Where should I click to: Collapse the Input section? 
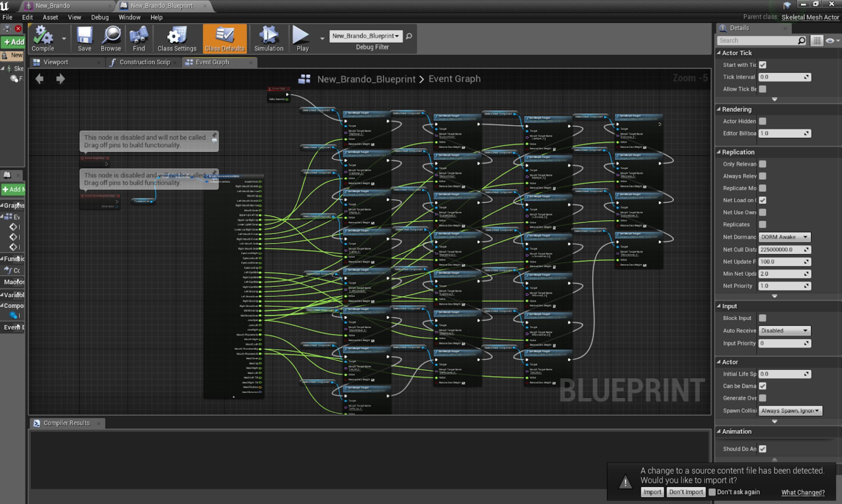tap(719, 306)
